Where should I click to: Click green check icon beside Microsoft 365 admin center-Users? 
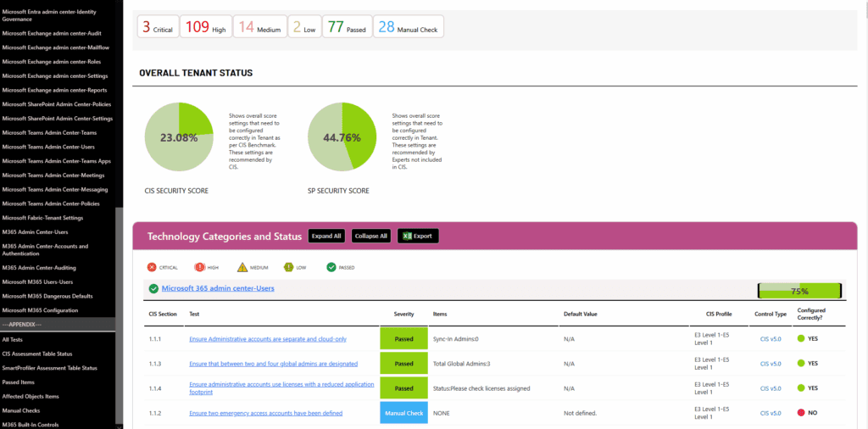click(154, 288)
